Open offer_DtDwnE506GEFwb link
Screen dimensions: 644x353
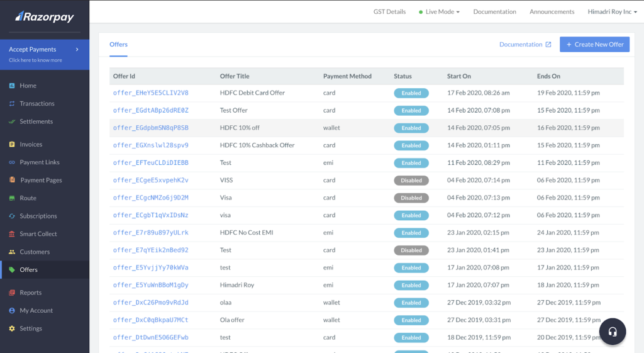(151, 337)
